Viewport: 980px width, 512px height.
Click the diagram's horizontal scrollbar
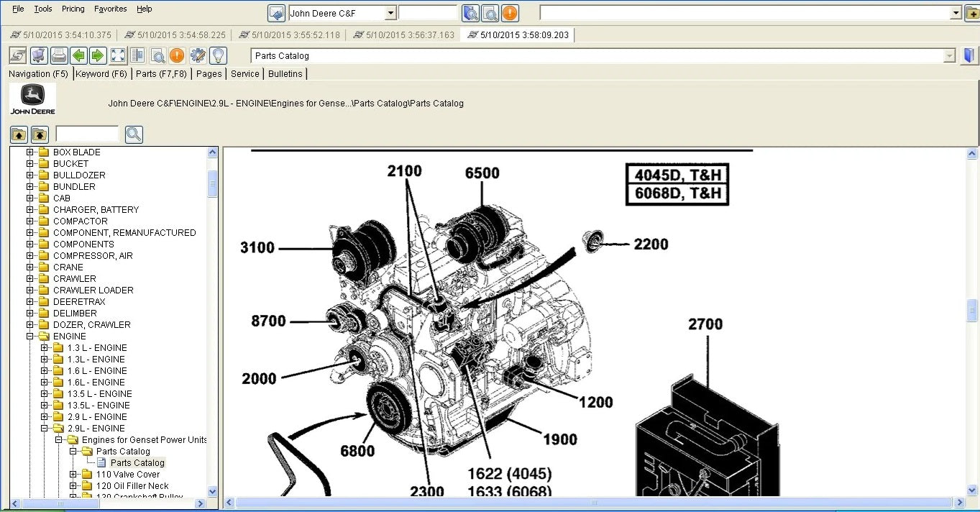(x=597, y=503)
